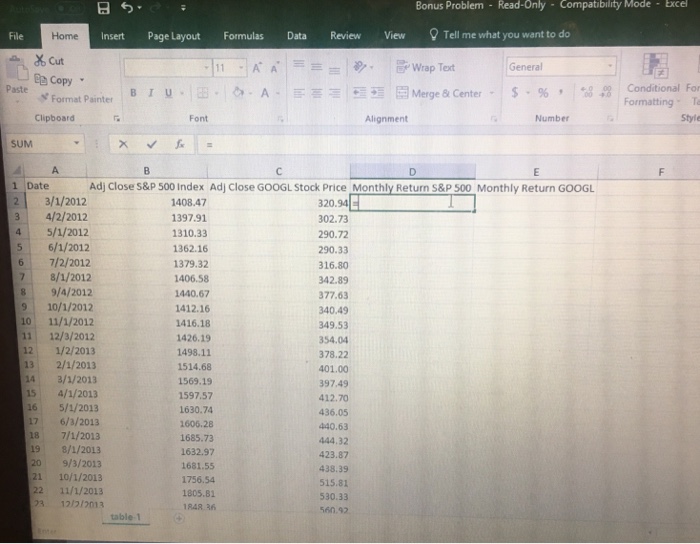Click the Fill Color bucket icon
This screenshot has height=544, width=700.
click(238, 93)
